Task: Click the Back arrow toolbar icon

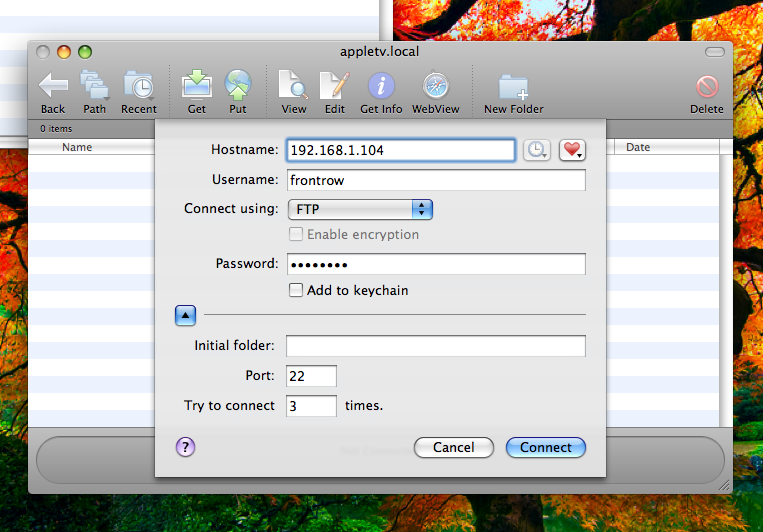Action: [x=53, y=86]
